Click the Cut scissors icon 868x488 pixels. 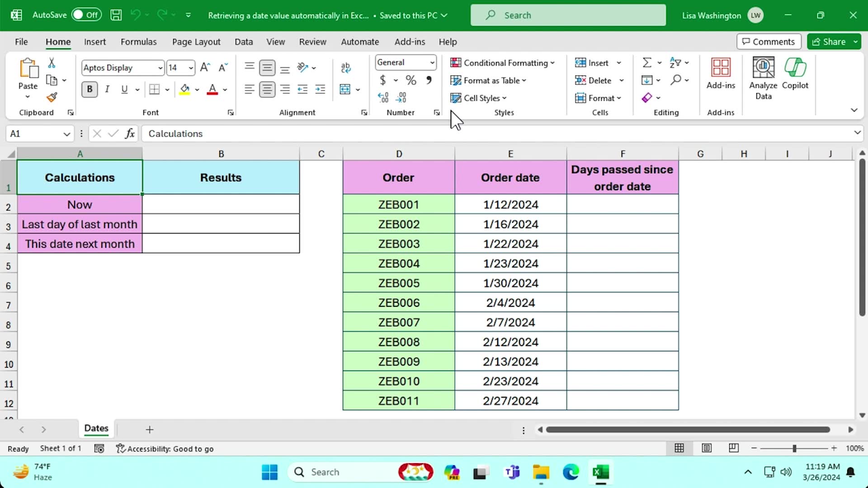(x=52, y=63)
